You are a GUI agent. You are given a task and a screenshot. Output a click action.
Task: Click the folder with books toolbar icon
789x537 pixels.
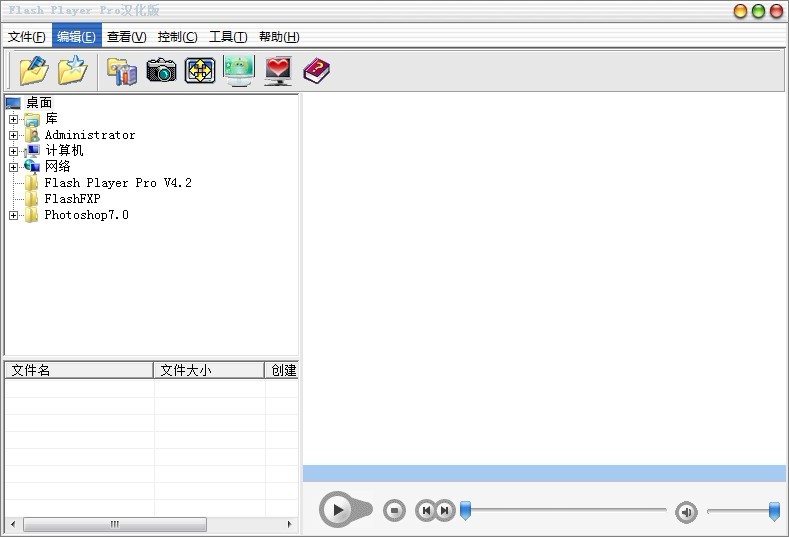click(122, 70)
